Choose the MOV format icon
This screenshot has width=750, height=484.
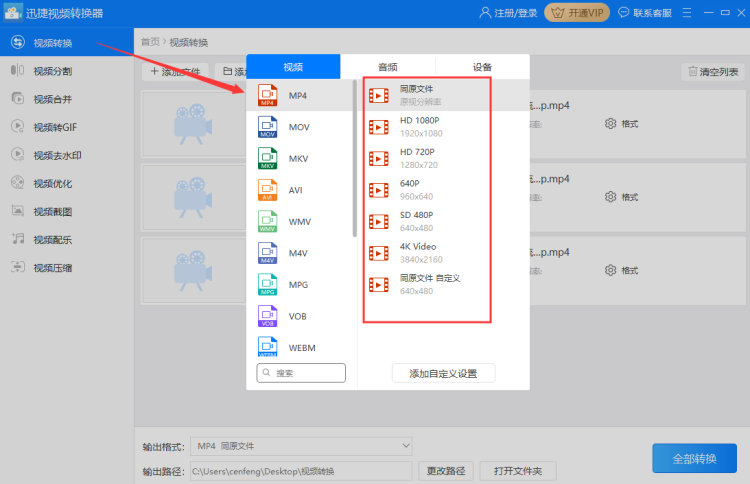tap(267, 127)
